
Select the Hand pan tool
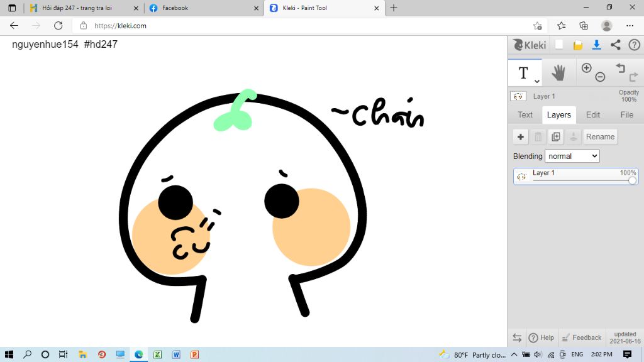558,73
